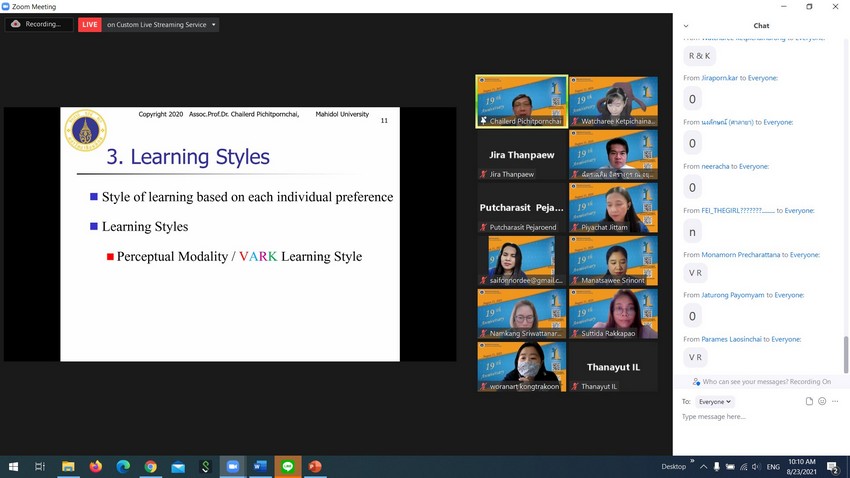The image size is (850, 478).
Task: Click the chat message input field
Action: [x=760, y=416]
